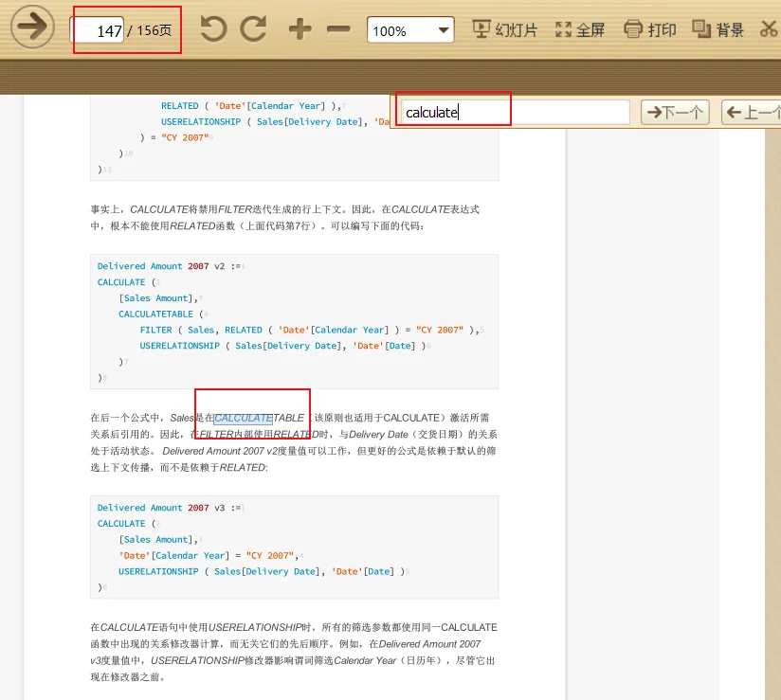Switch to fullscreen (全屏)
The width and height of the screenshot is (781, 700).
580,30
